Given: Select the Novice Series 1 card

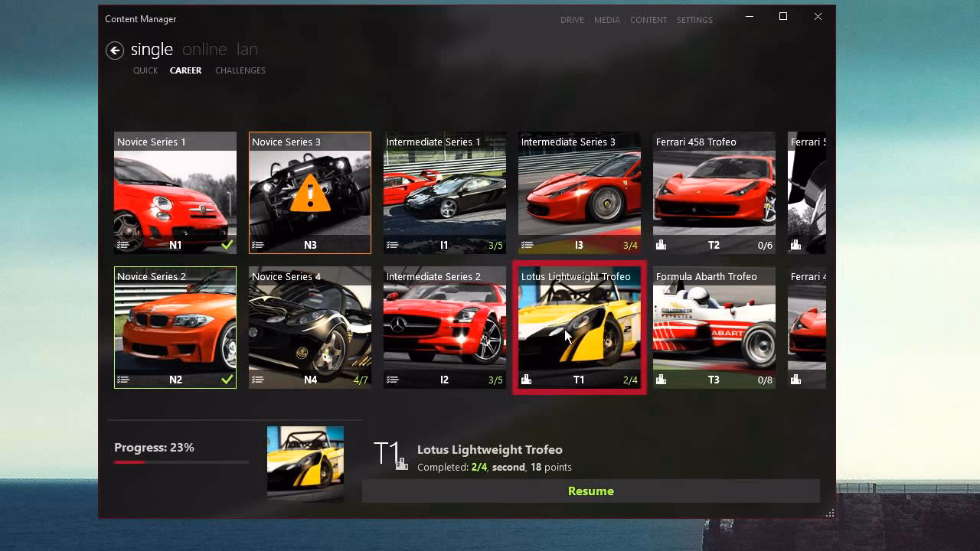Looking at the screenshot, I should (175, 193).
